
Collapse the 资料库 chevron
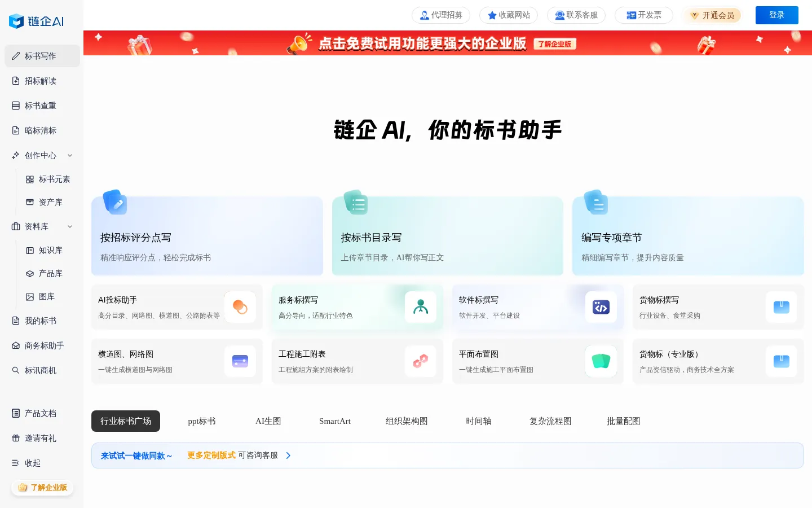(x=70, y=226)
